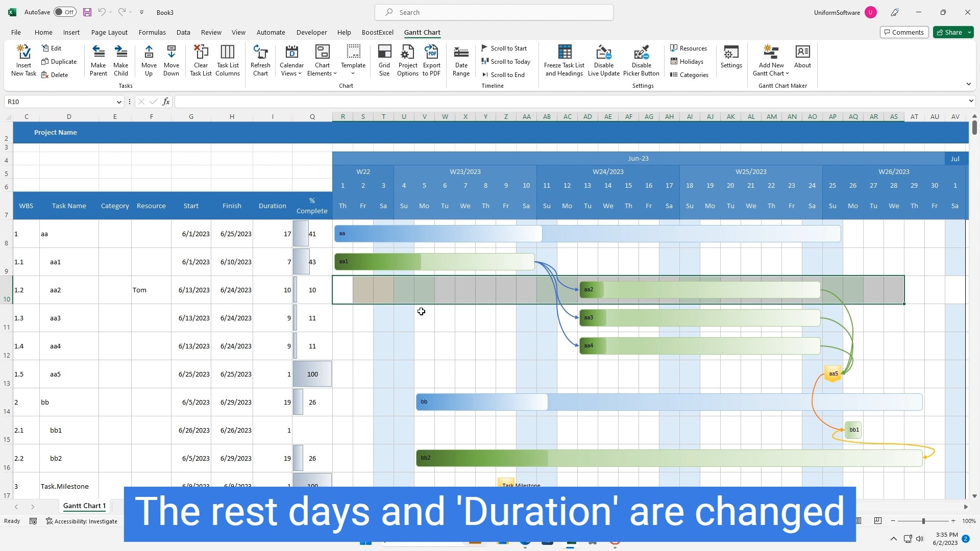Expand the Name Box dropdown arrow
Image resolution: width=980 pixels, height=551 pixels.
tap(118, 102)
